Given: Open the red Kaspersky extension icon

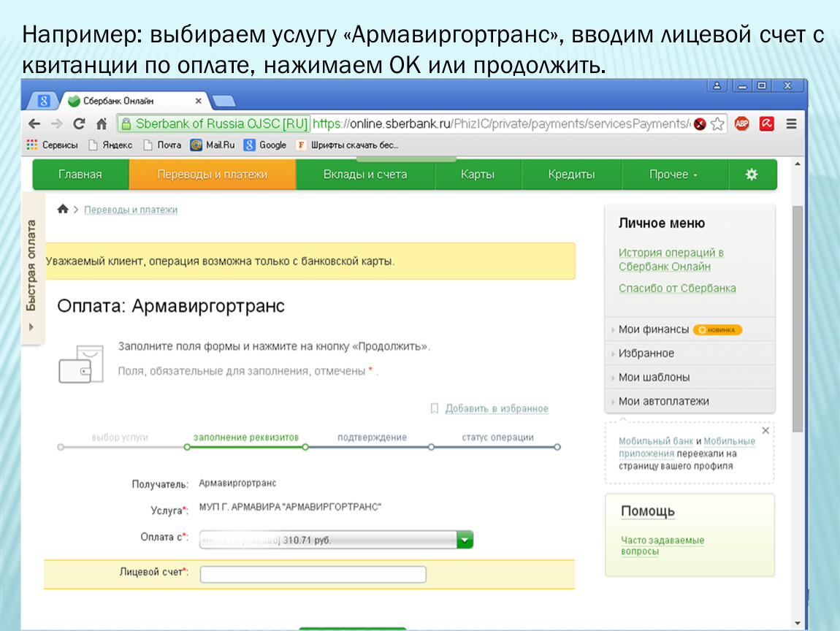Looking at the screenshot, I should pos(767,123).
